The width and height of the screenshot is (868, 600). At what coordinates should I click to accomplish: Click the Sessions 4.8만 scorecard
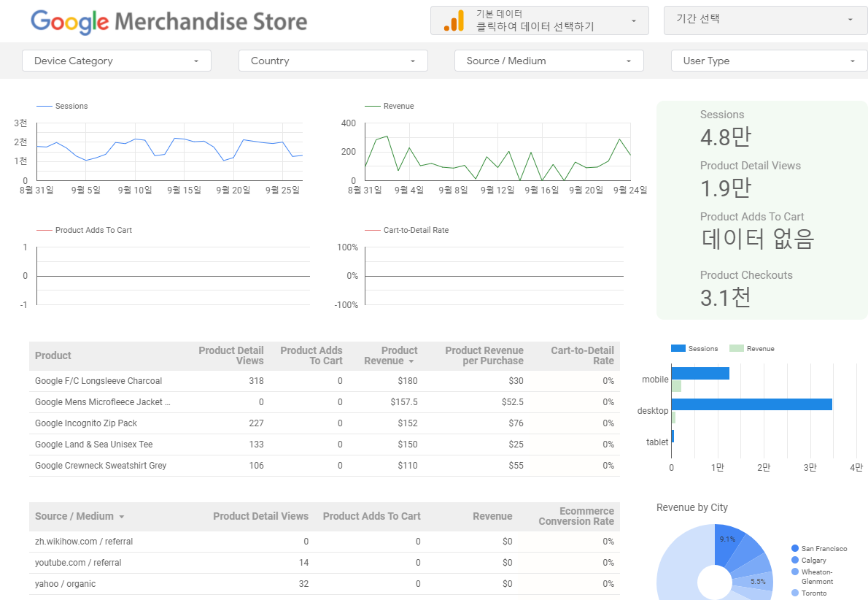(x=725, y=130)
